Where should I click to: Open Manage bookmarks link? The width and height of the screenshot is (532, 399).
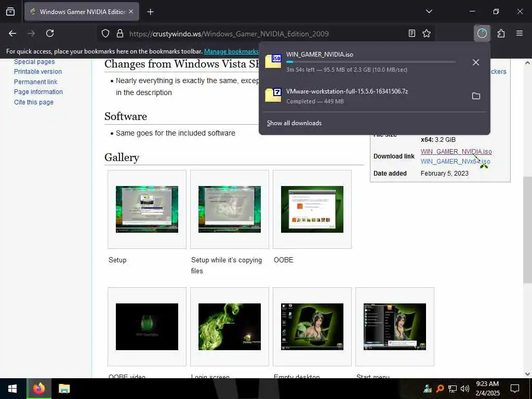click(x=231, y=51)
